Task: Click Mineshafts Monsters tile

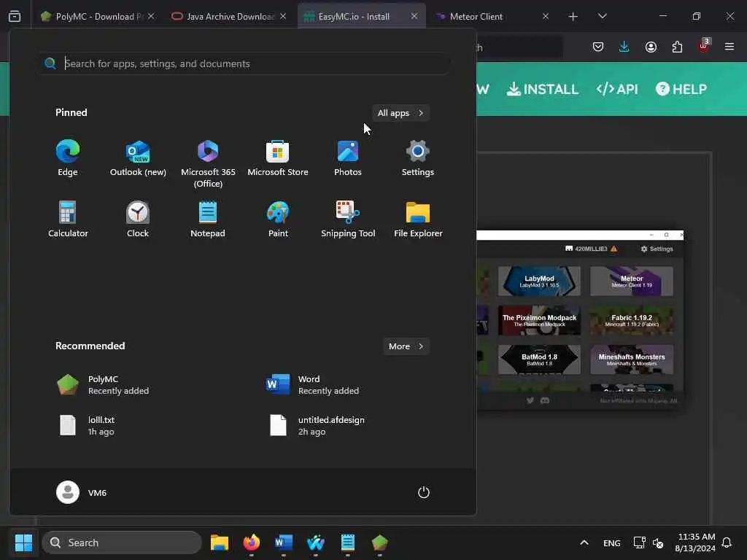Action: 632,359
